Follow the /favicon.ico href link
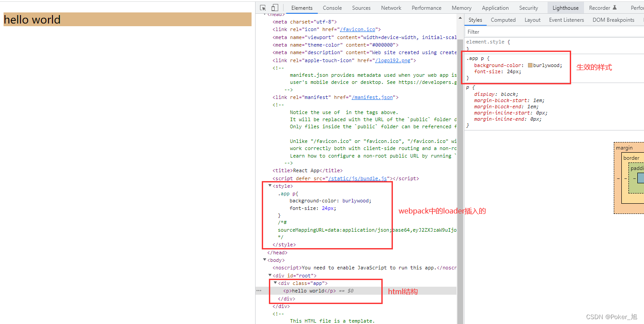644x324 pixels. 359,29
